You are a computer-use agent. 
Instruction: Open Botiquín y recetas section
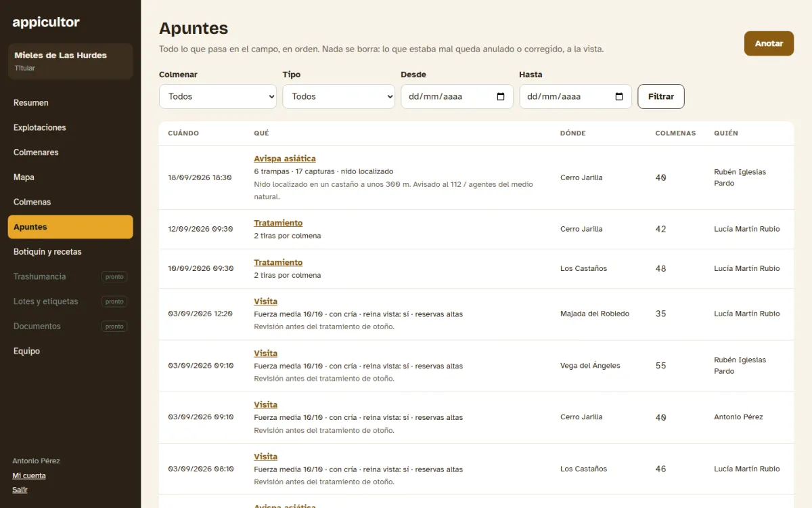tap(70, 251)
